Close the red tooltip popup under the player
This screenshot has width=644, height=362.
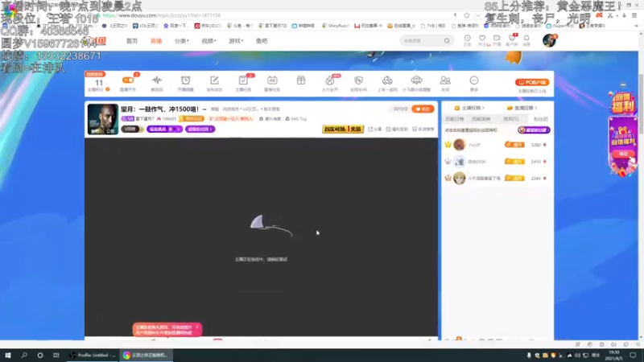(x=197, y=327)
